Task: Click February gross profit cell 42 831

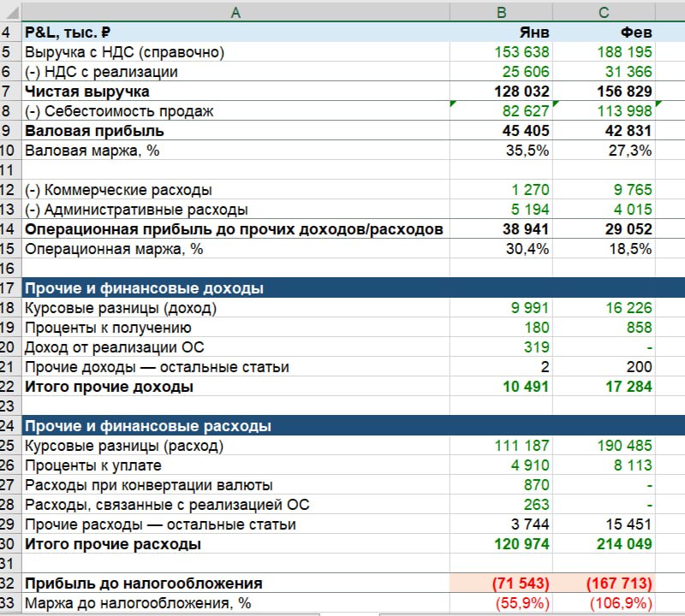Action: tap(604, 131)
